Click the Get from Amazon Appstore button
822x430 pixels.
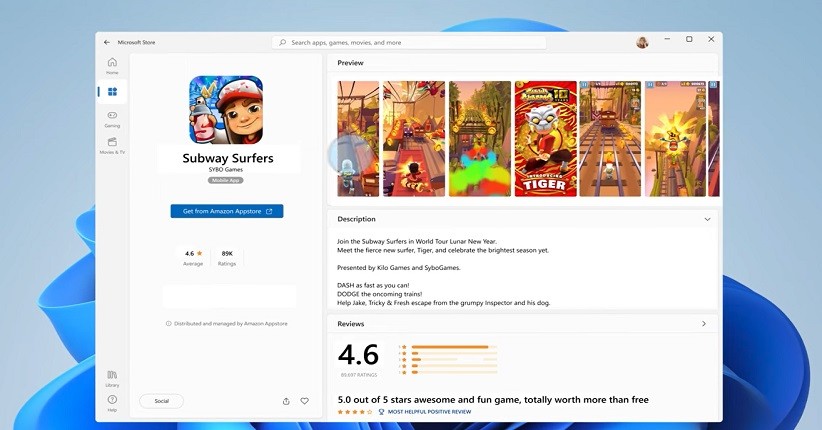coord(227,211)
